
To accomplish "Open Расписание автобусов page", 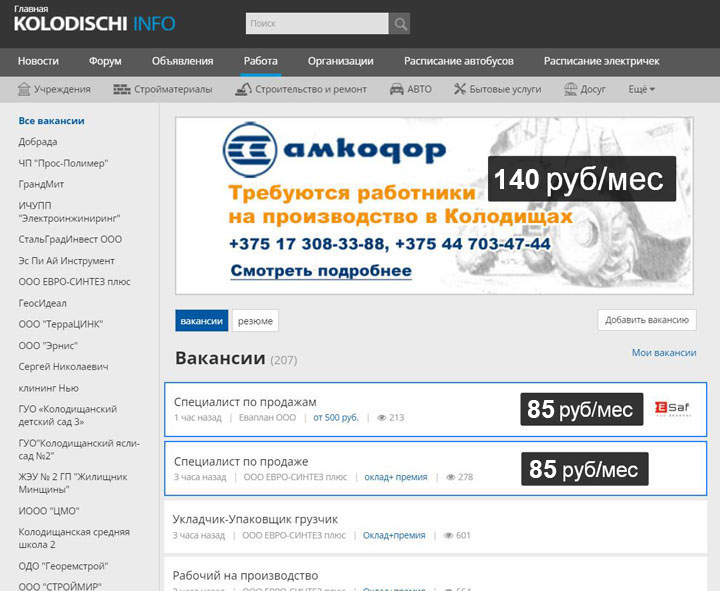I will (x=459, y=61).
